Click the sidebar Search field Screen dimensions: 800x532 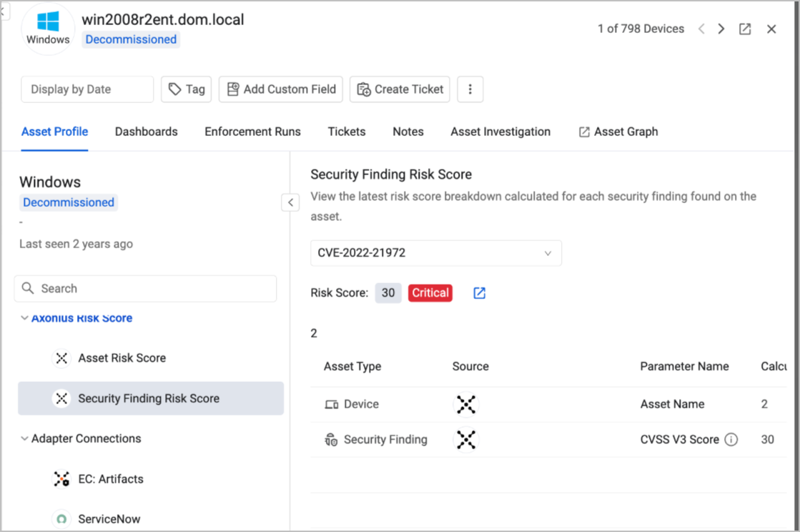tap(145, 289)
